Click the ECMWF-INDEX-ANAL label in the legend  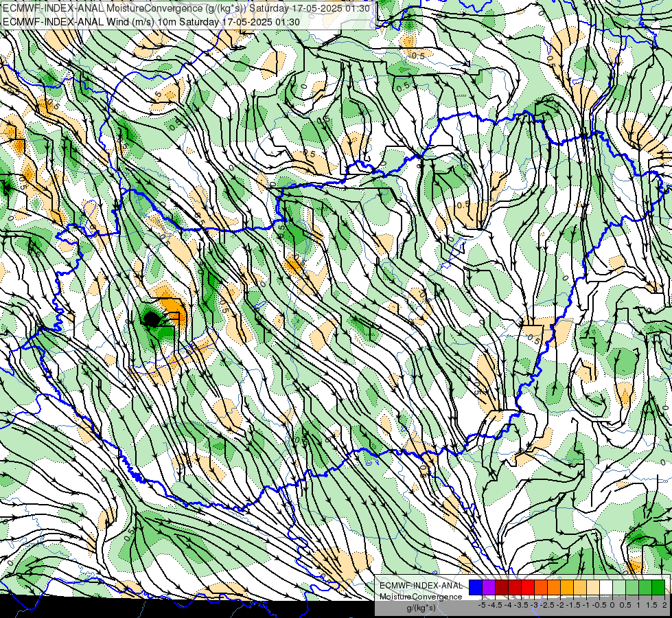(421, 586)
